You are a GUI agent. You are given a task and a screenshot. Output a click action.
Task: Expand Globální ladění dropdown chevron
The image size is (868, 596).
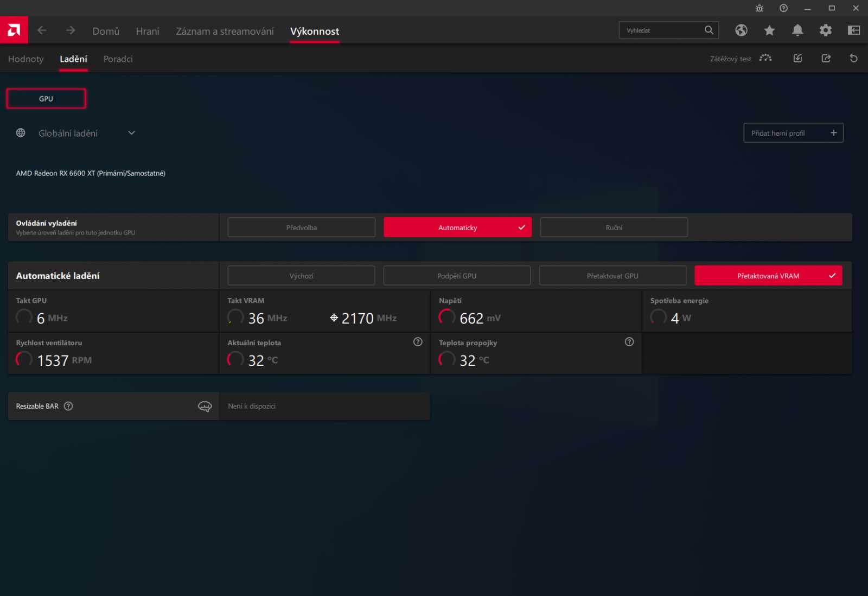coord(131,133)
